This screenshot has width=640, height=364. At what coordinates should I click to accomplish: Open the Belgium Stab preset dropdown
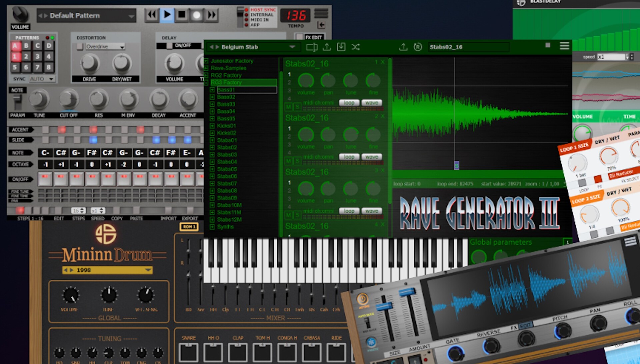tap(253, 47)
